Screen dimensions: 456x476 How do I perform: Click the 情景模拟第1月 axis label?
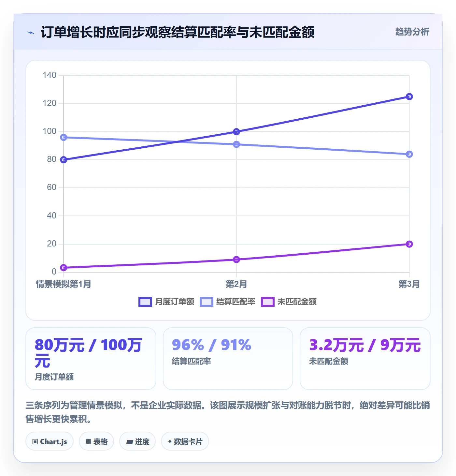tap(64, 284)
